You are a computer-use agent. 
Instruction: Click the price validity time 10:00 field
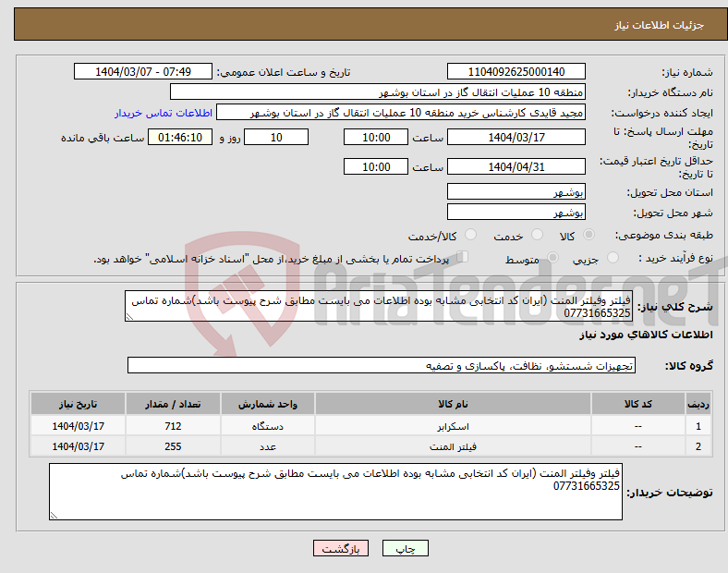(x=376, y=166)
